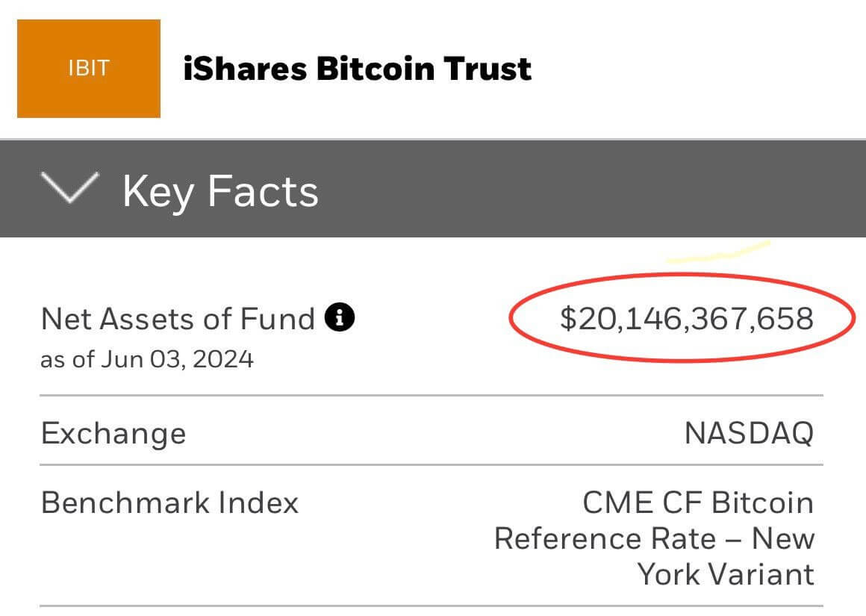
Task: Click the net assets value $20,146,367,658
Action: pyautogui.click(x=686, y=319)
